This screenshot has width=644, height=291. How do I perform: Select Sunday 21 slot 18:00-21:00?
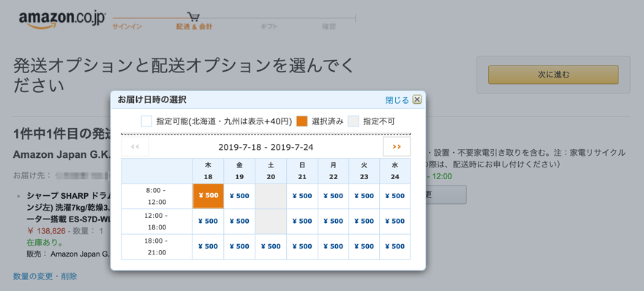coord(302,246)
